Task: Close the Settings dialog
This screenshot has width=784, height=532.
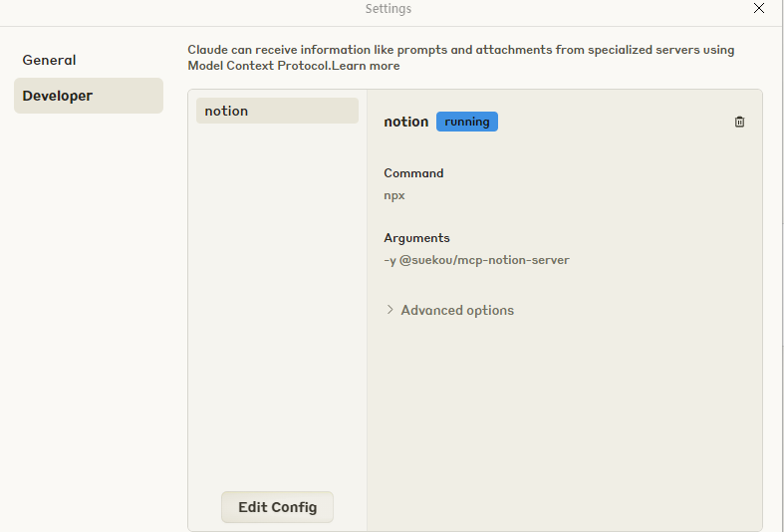Action: (x=758, y=8)
